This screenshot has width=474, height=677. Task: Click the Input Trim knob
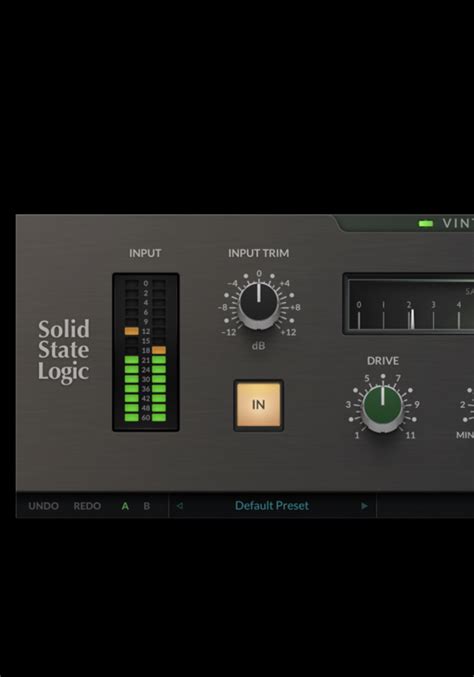tap(259, 304)
